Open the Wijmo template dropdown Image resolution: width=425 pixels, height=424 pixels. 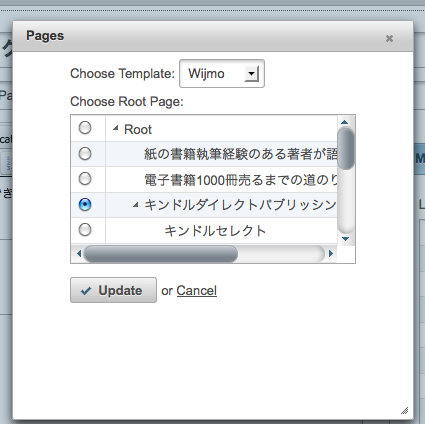coord(251,74)
